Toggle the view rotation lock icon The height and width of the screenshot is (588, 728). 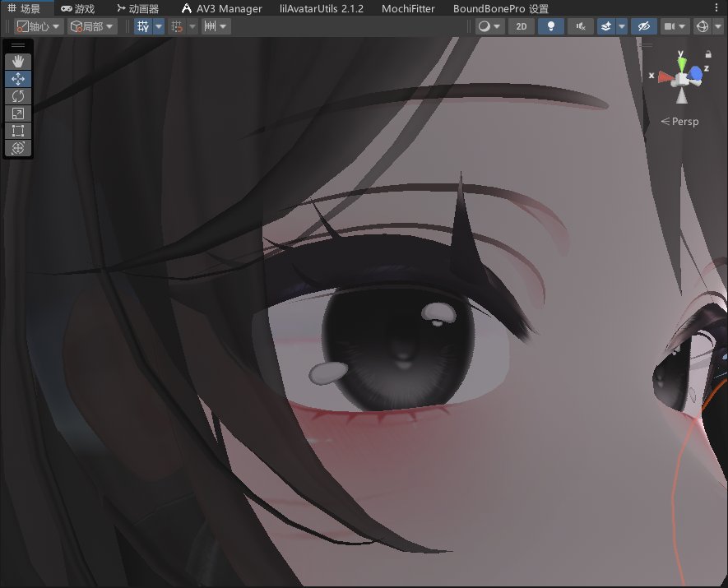708,54
